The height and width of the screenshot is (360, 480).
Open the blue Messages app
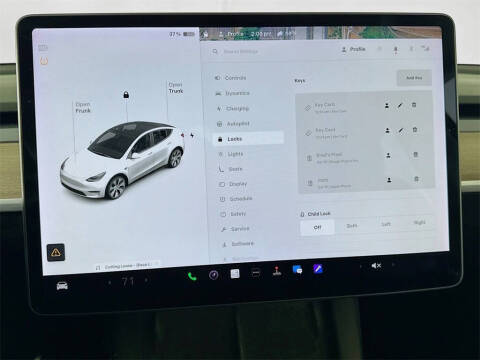(x=297, y=270)
